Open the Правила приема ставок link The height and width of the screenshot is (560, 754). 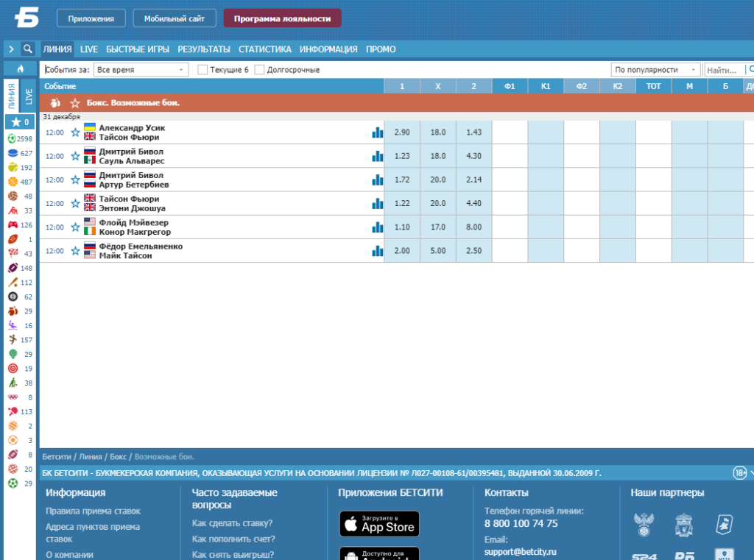93,511
